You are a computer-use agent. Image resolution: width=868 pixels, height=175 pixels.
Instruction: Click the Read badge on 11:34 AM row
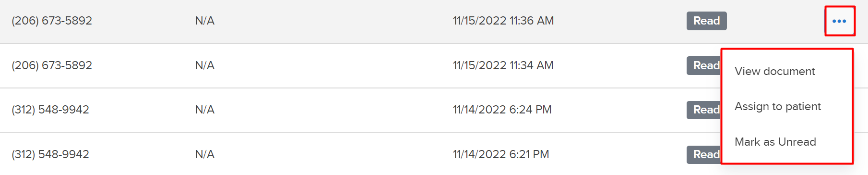704,65
